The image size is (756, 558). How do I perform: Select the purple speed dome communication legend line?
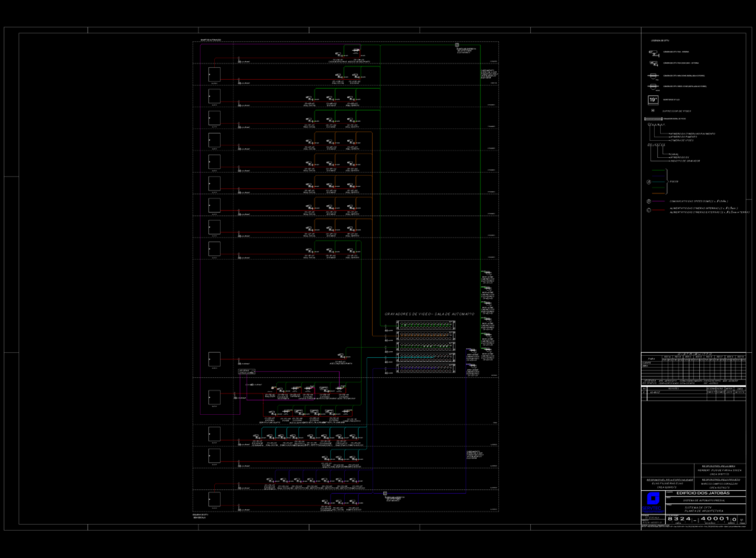pos(658,201)
